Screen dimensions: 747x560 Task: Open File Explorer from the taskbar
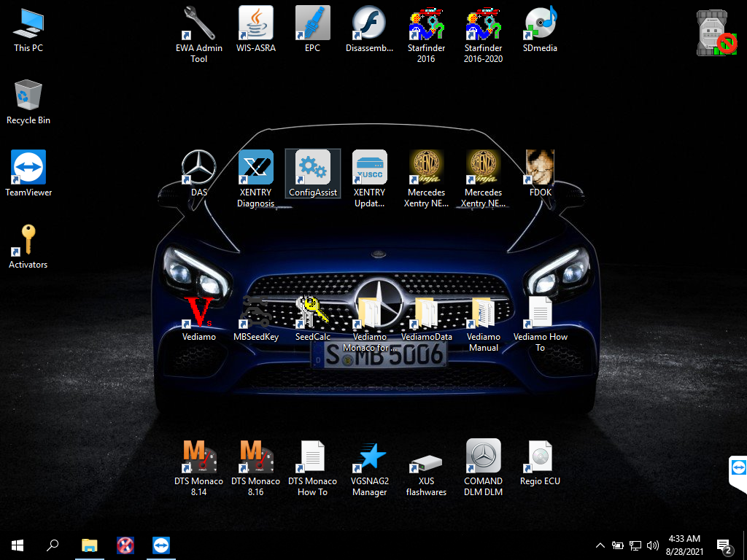point(89,545)
